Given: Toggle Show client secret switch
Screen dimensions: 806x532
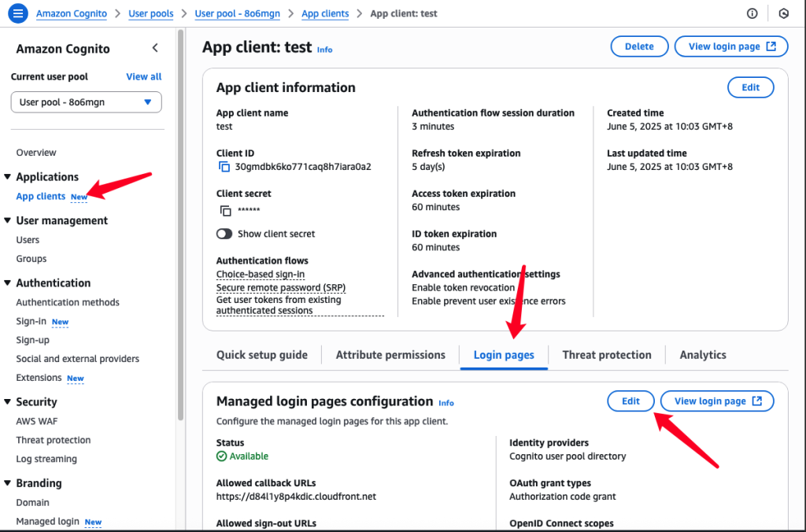Looking at the screenshot, I should (x=224, y=234).
